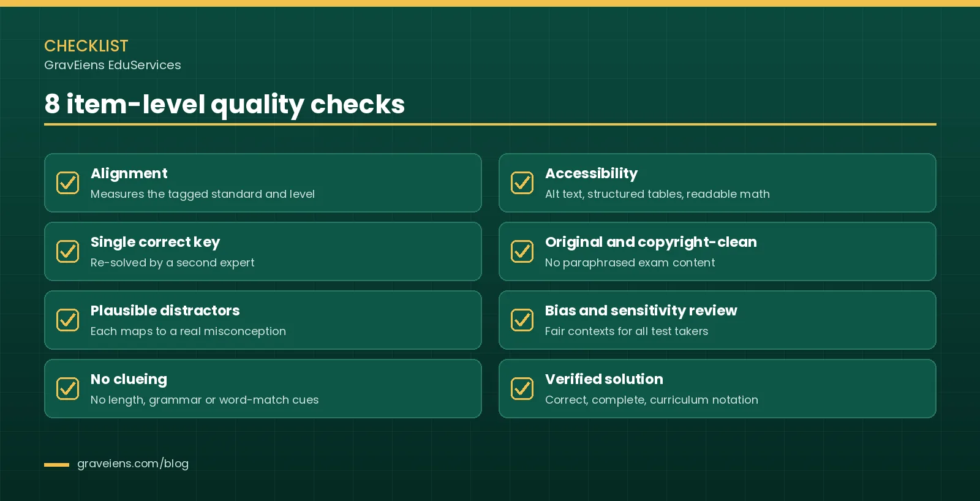Image resolution: width=980 pixels, height=501 pixels.
Task: Click 'Correct, complete, curriculum notation'
Action: click(652, 400)
